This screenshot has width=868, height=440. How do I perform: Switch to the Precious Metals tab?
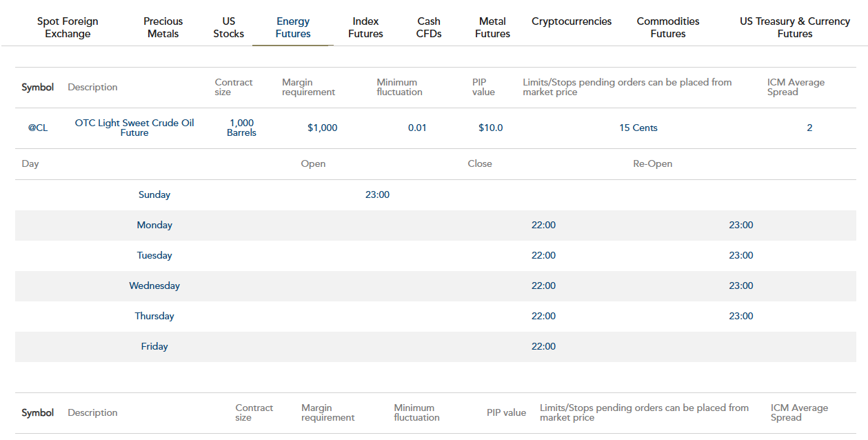(163, 28)
